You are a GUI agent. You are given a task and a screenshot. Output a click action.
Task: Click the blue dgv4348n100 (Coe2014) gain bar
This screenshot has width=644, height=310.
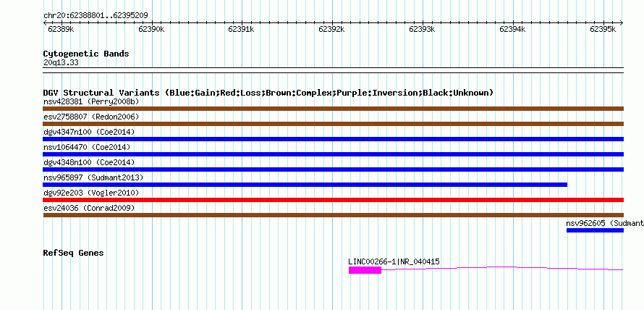[333, 169]
